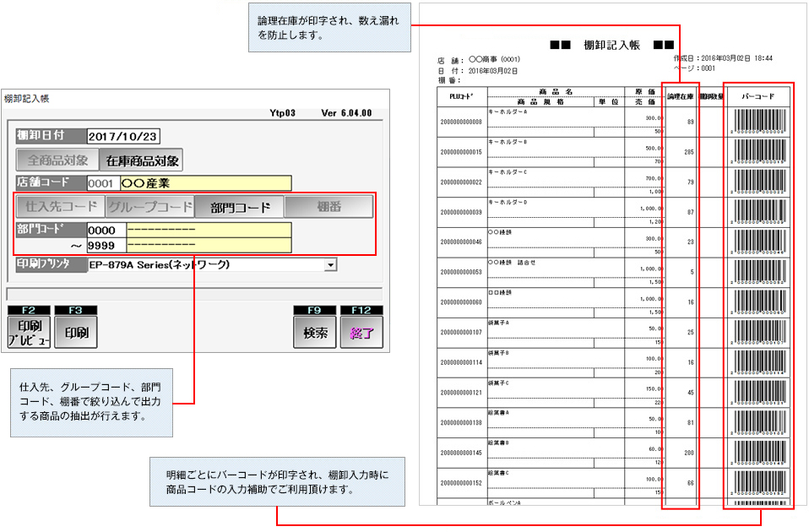Click the 印刷プレビュー (F2) button
The height and width of the screenshot is (532, 809).
(x=28, y=332)
